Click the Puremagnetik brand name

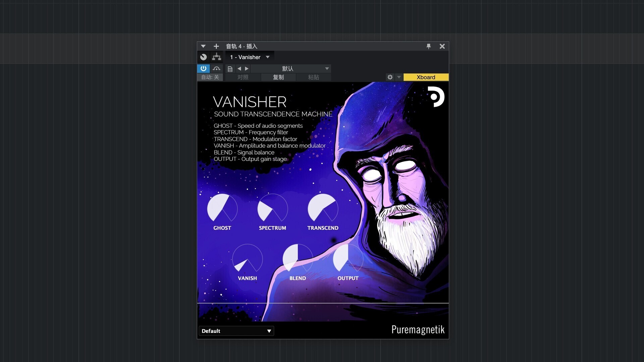click(418, 329)
